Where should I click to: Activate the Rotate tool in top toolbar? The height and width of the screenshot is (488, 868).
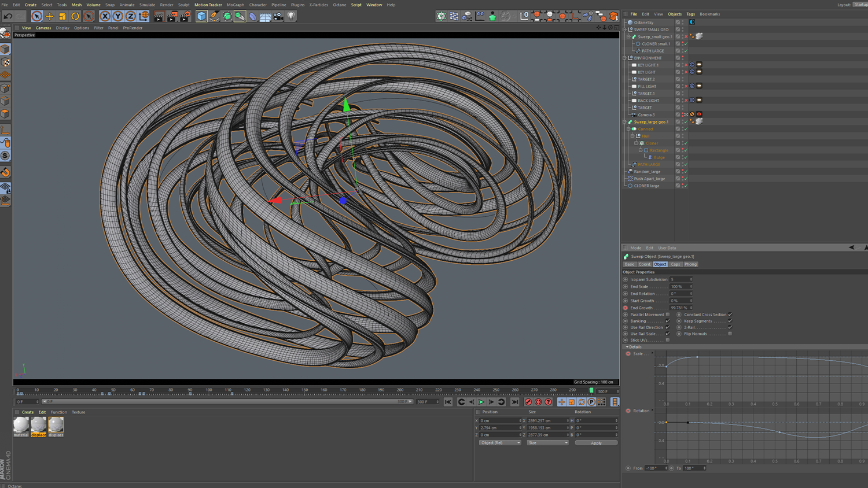point(75,17)
